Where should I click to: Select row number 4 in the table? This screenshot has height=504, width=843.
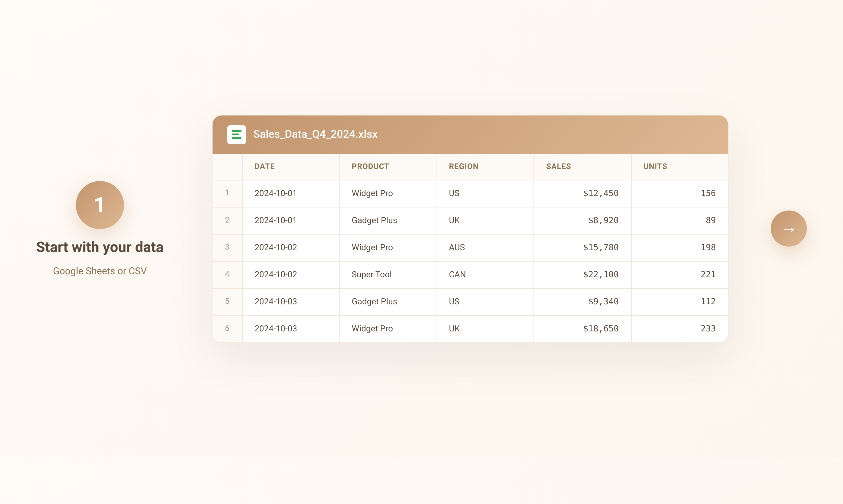click(227, 275)
